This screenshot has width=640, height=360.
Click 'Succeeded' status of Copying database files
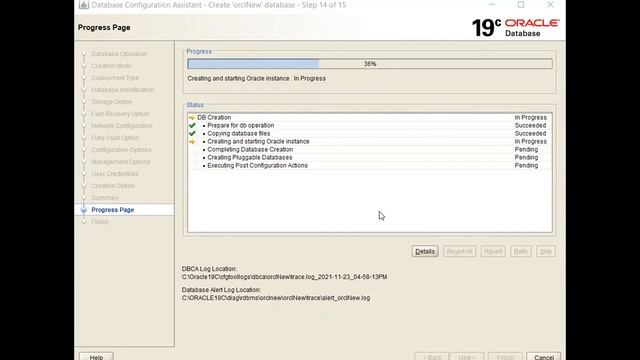(x=530, y=133)
